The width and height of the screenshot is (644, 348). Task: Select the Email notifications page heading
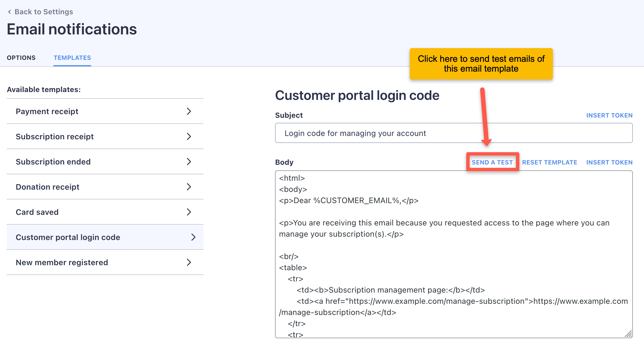(72, 29)
